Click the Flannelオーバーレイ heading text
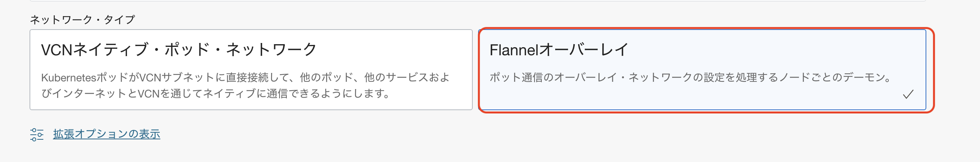Screen dimensions: 980x162 tap(559, 50)
